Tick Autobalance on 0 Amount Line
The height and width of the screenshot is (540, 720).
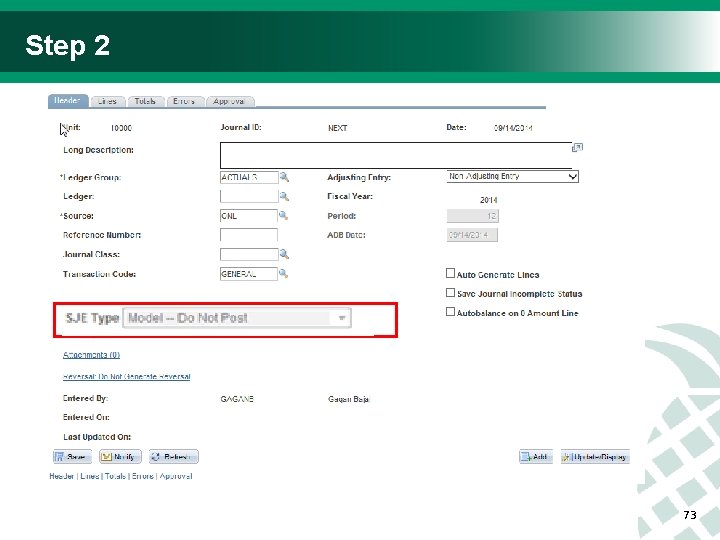pyautogui.click(x=450, y=312)
